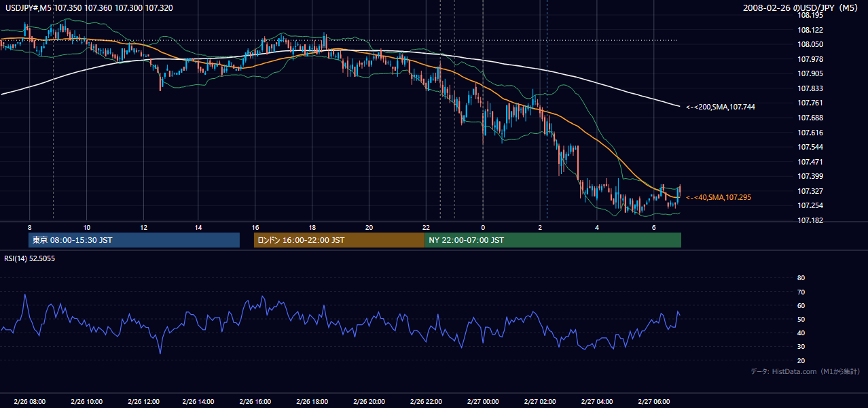Click RSI axis level 70
The image size is (868, 408).
coord(801,292)
